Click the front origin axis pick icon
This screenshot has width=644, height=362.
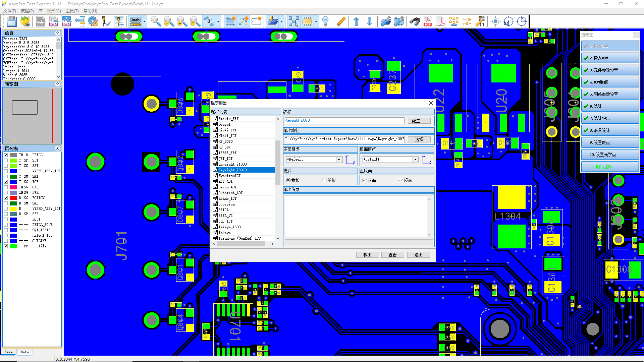[350, 160]
